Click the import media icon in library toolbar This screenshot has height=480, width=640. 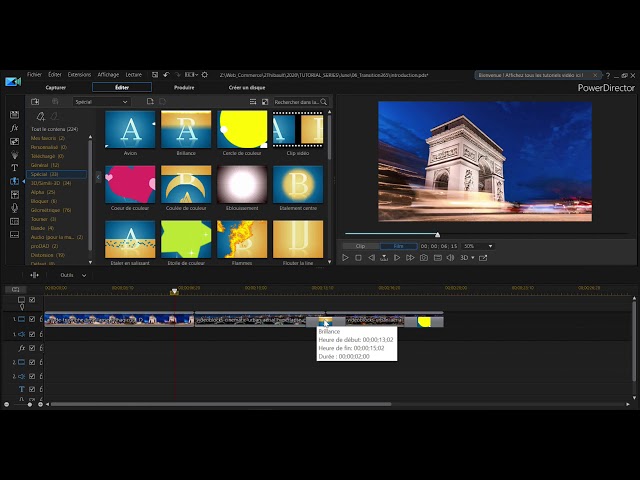(35, 102)
